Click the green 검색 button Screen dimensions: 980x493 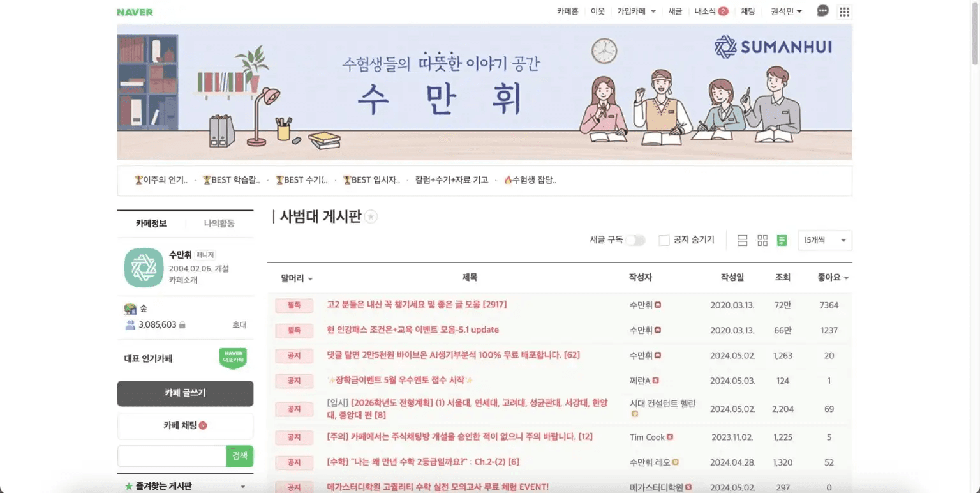point(240,456)
